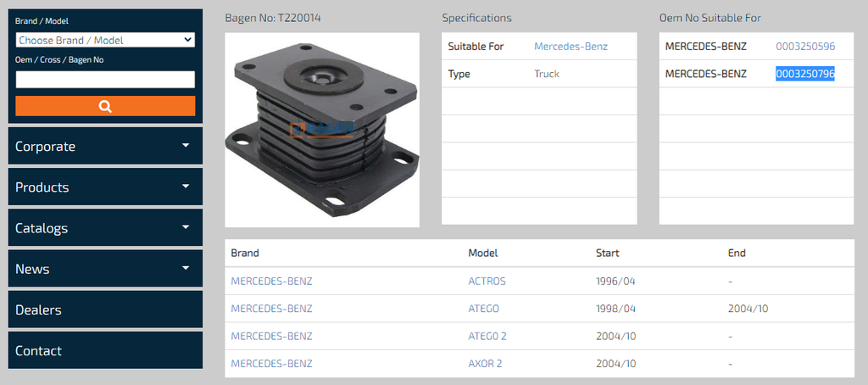Click MERCEDES-BENZ brand in AXOR 2 row

[x=271, y=364]
